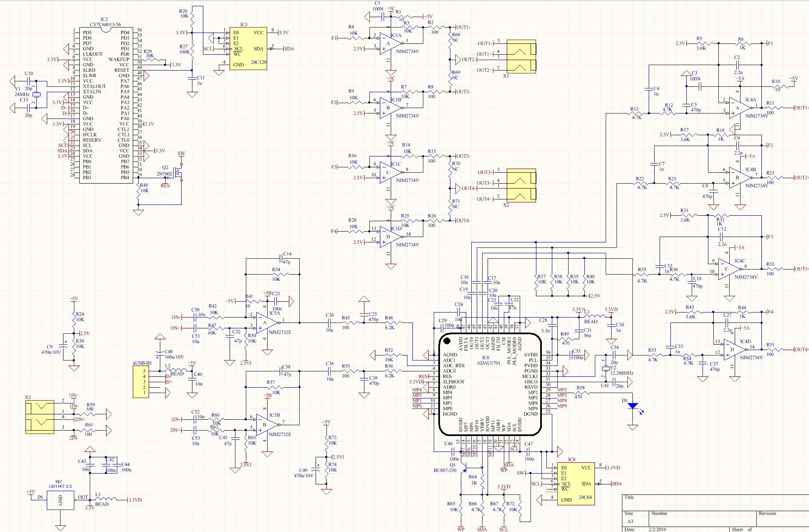
Task: Click the IC1B op-amp symbol
Action: click(391, 108)
